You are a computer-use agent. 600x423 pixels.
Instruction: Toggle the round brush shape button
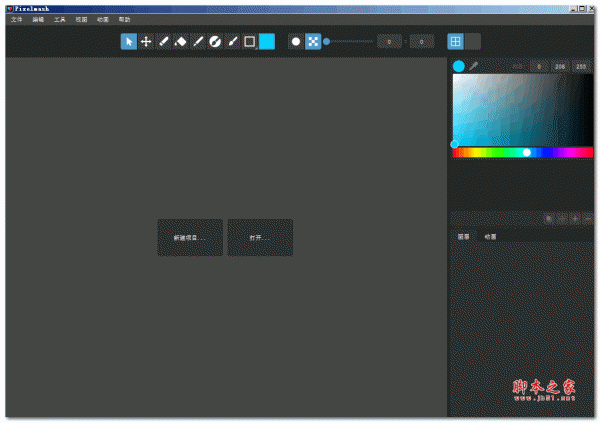pyautogui.click(x=296, y=41)
